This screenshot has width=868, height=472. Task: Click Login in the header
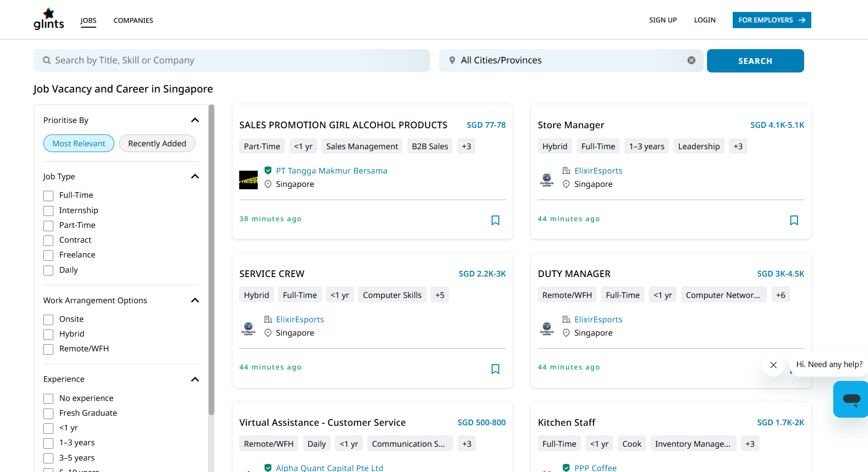705,20
